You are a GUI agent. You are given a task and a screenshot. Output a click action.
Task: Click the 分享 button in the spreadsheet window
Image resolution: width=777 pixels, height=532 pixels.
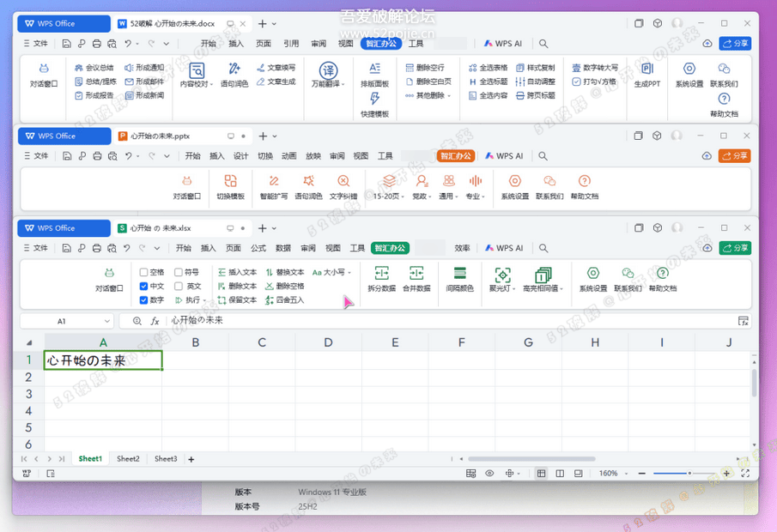(x=734, y=248)
